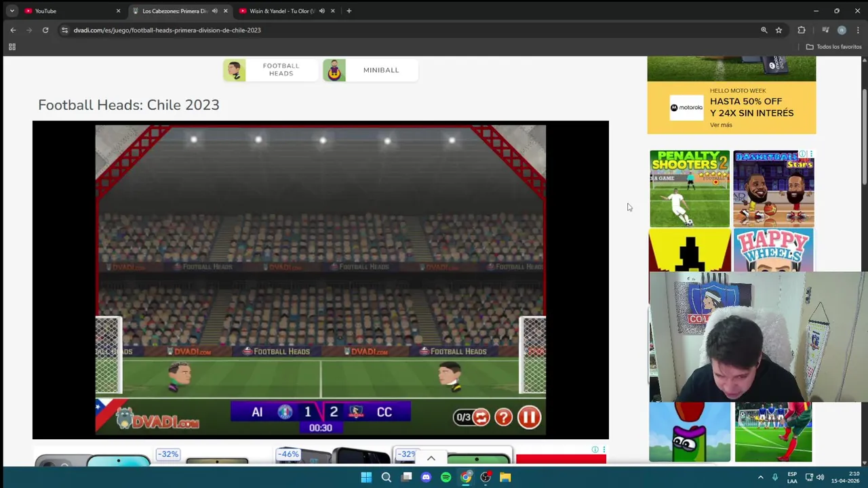Click the Football Heads: Chile 2023 heading

tap(129, 105)
